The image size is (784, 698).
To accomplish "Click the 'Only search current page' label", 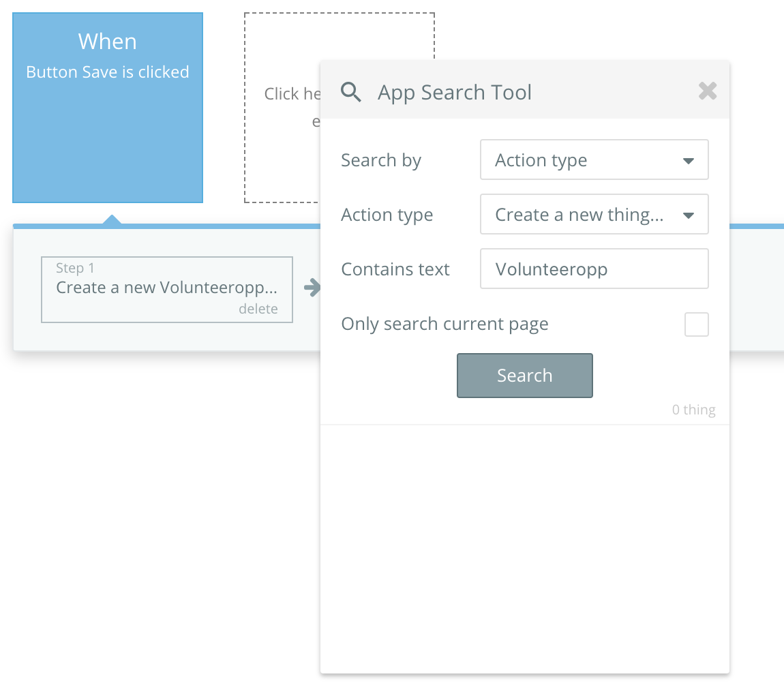I will pyautogui.click(x=444, y=324).
